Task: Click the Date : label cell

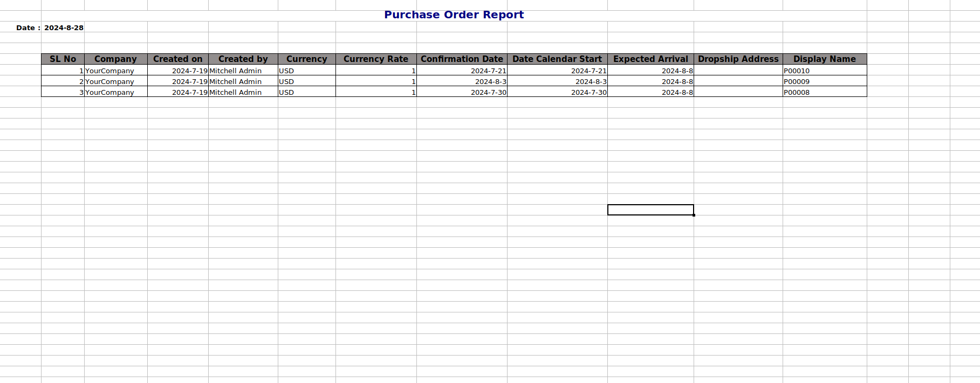Action: 28,28
